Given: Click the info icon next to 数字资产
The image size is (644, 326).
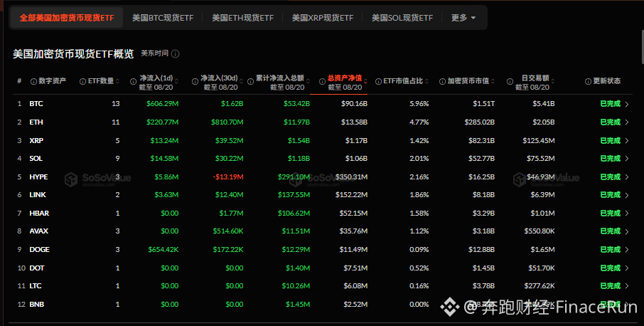Looking at the screenshot, I should [33, 81].
